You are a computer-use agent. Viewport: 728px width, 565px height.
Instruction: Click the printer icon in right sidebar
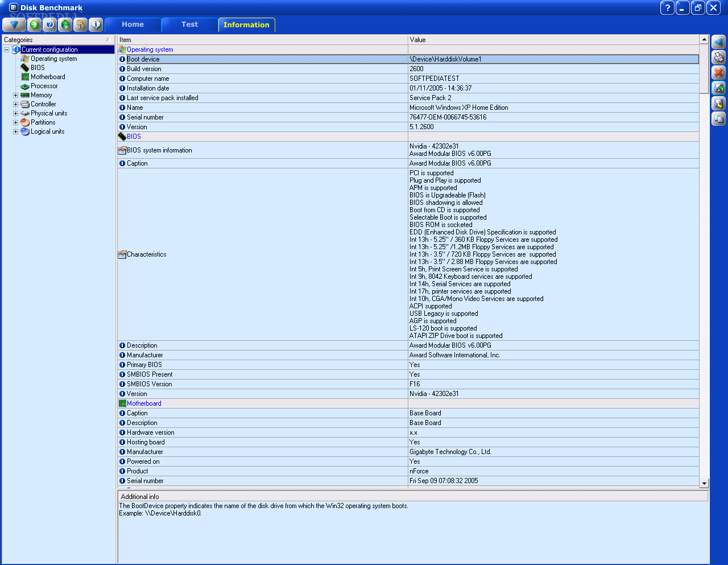[718, 57]
